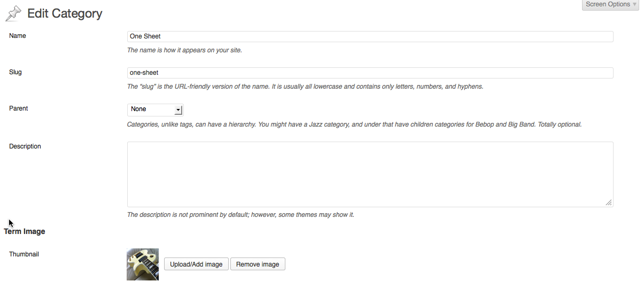
Task: Expand the Screen Options panel
Action: pyautogui.click(x=610, y=5)
